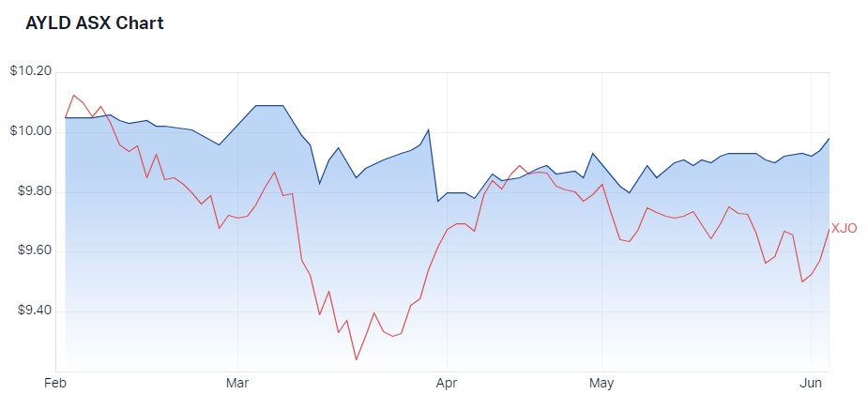Click the $9.60 price axis label
This screenshot has width=868, height=409.
coord(33,251)
